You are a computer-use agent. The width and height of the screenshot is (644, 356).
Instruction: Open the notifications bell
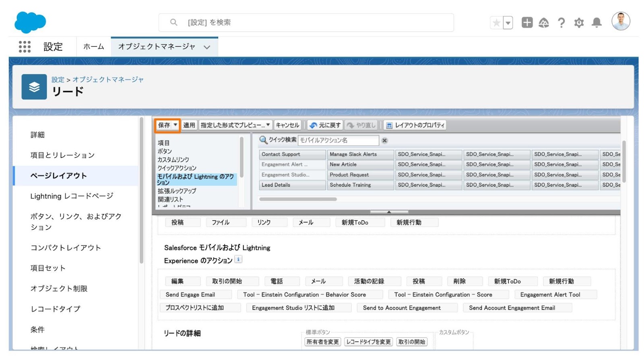pos(597,23)
